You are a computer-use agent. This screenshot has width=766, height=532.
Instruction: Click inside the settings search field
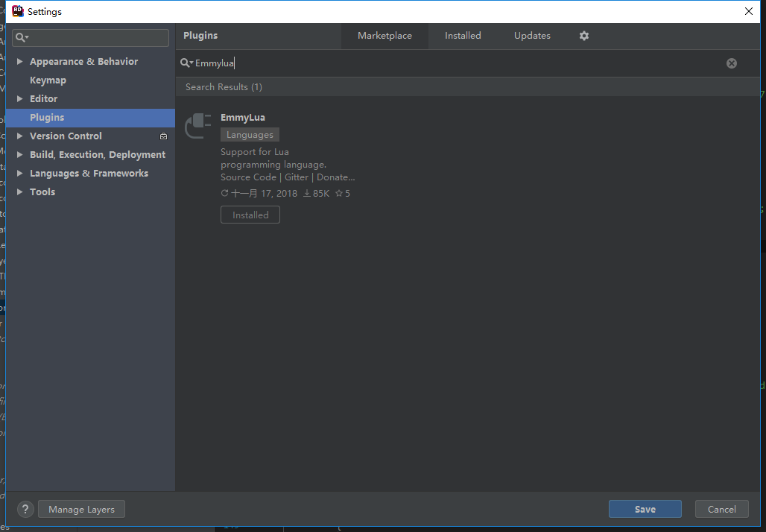coord(89,37)
